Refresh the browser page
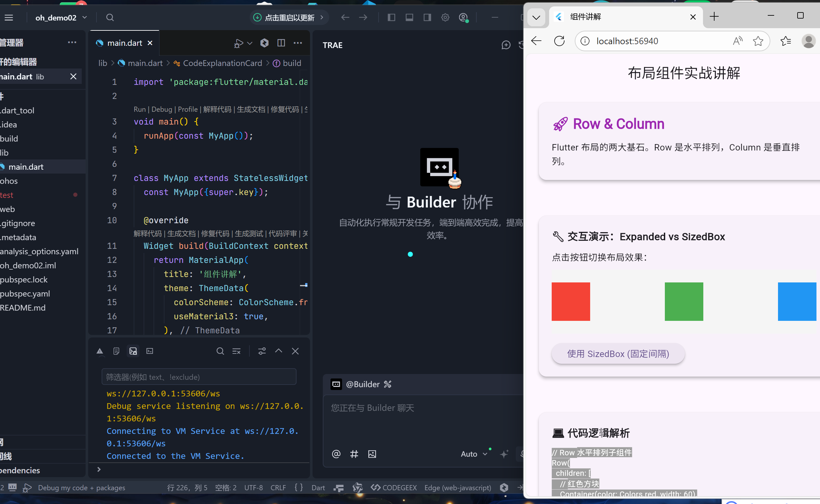 click(559, 41)
